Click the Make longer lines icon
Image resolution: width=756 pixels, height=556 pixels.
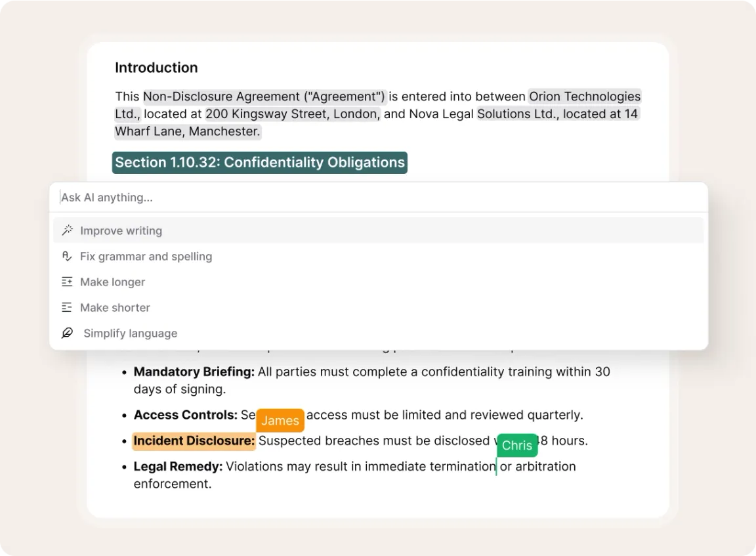click(67, 282)
